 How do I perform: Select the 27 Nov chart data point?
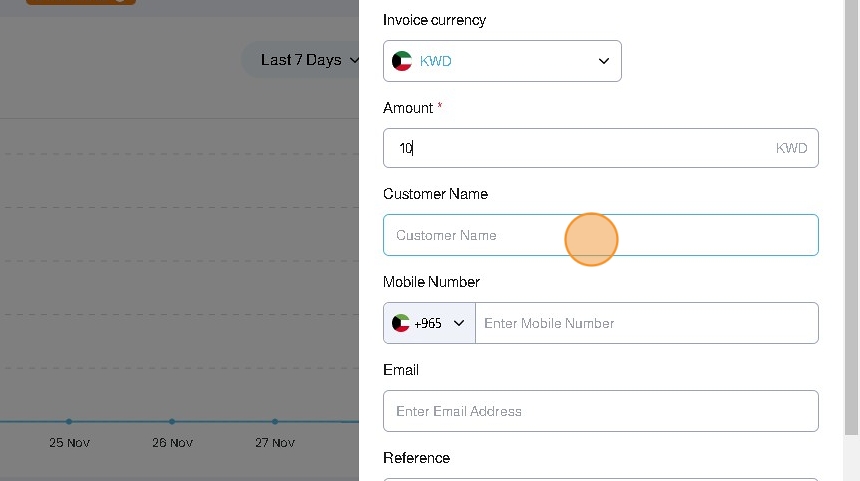pyautogui.click(x=275, y=421)
